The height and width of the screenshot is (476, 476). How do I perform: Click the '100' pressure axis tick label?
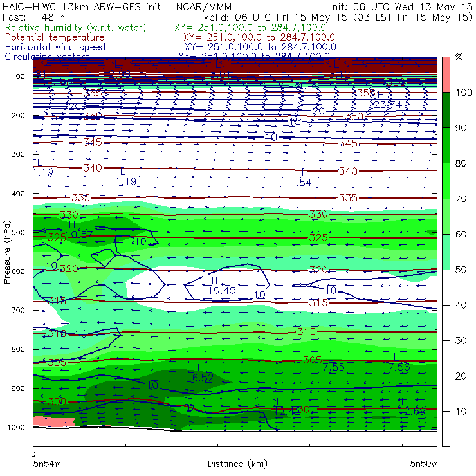18,77
